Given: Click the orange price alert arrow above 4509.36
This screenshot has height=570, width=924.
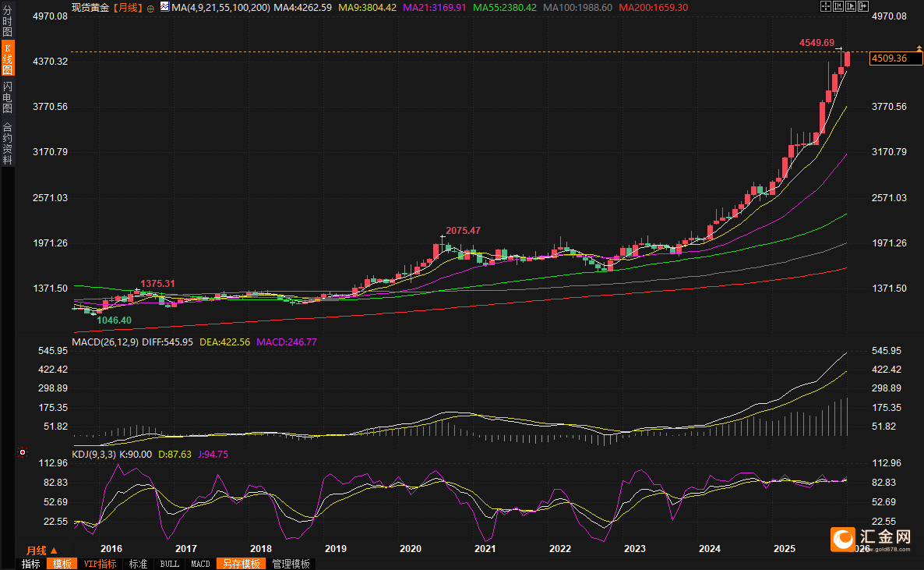Looking at the screenshot, I should (x=919, y=50).
